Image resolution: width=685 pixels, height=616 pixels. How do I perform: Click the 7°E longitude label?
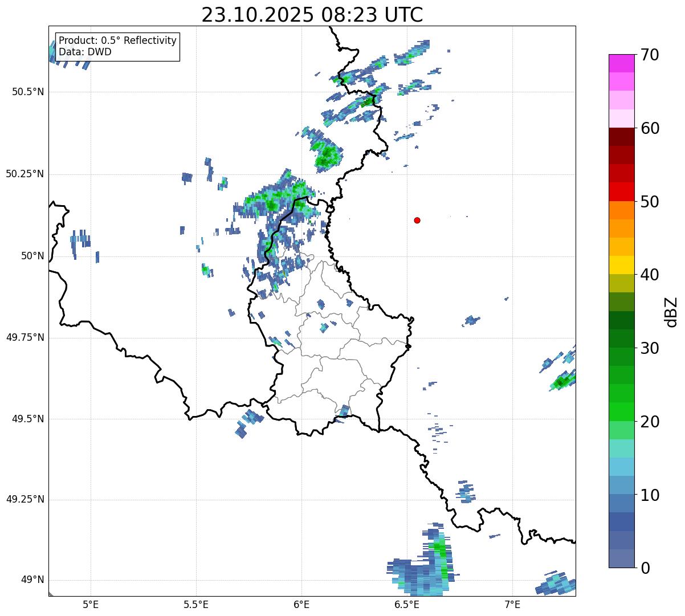(512, 605)
